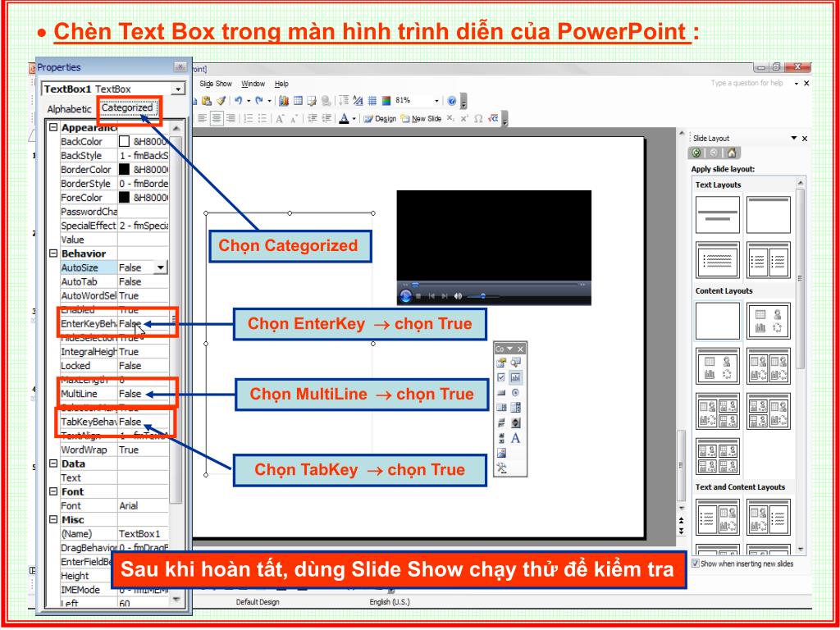Collapse the Misc category in Properties
This screenshot has width=840, height=630.
click(x=53, y=519)
